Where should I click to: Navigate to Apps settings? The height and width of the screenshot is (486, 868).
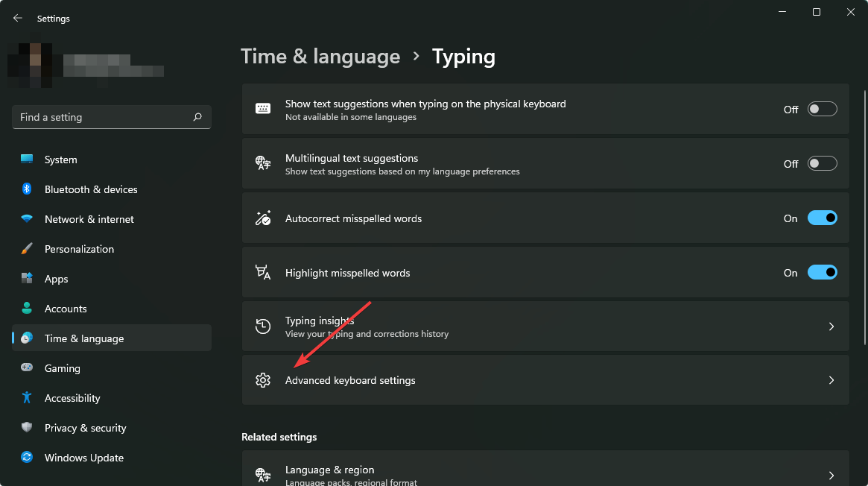(x=111, y=279)
